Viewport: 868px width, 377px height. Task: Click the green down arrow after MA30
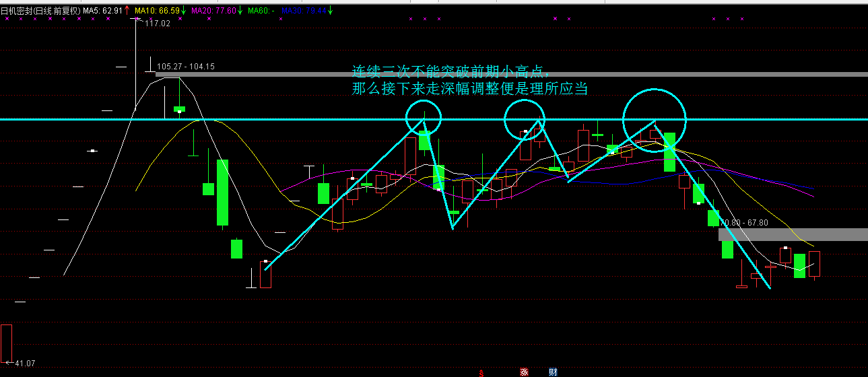tap(330, 10)
